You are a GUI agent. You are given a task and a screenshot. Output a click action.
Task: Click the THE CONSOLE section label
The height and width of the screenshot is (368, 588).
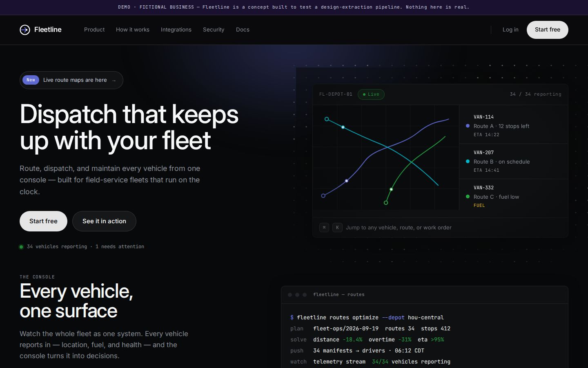tap(37, 277)
